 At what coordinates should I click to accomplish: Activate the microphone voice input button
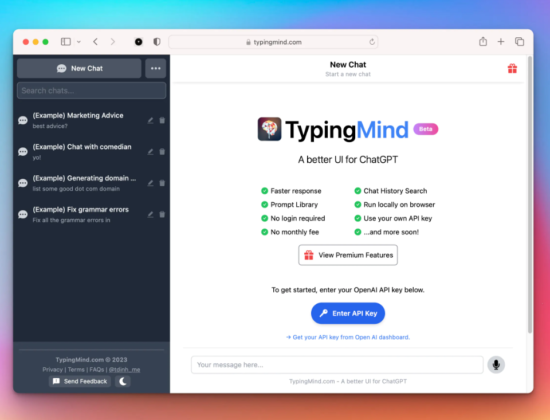click(496, 365)
